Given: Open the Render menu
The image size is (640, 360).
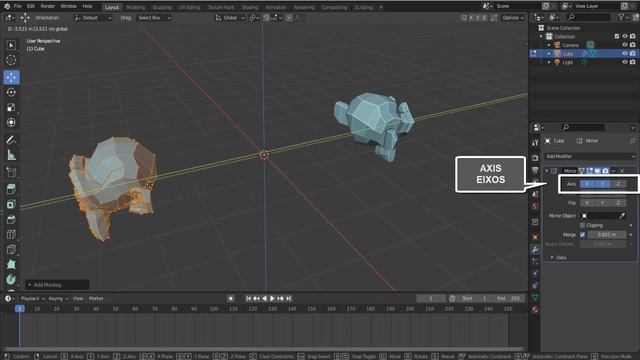Looking at the screenshot, I should click(48, 7).
